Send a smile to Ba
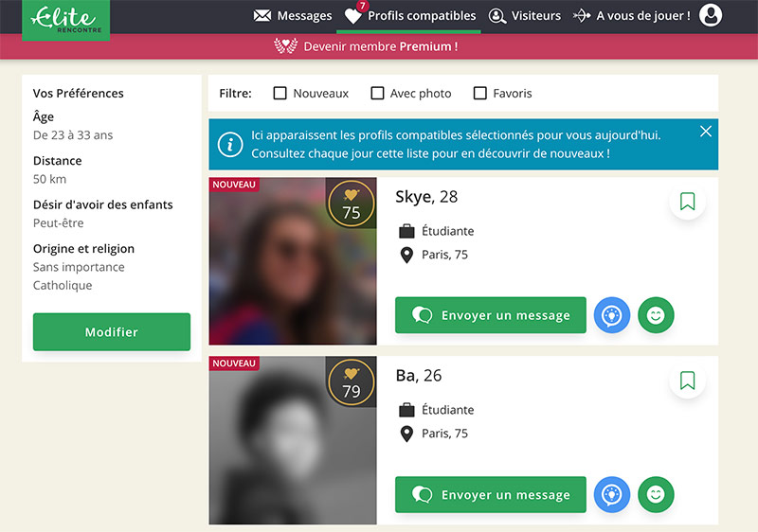Screen dimensions: 758x532 click(x=656, y=495)
